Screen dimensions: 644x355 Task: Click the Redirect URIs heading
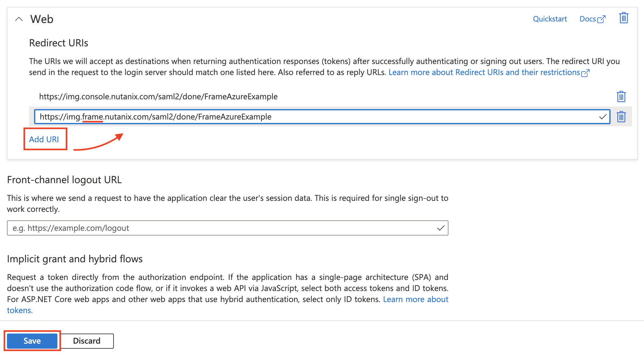pos(59,43)
